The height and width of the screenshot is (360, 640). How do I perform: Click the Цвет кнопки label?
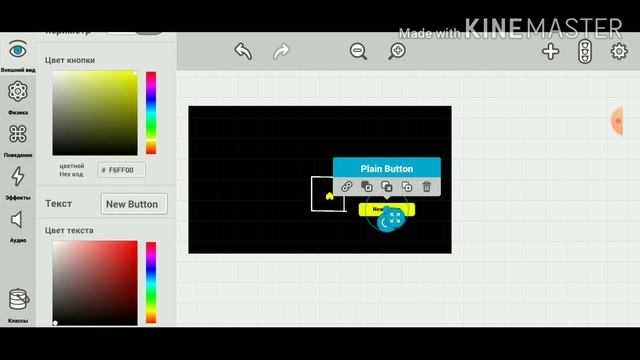click(70, 60)
